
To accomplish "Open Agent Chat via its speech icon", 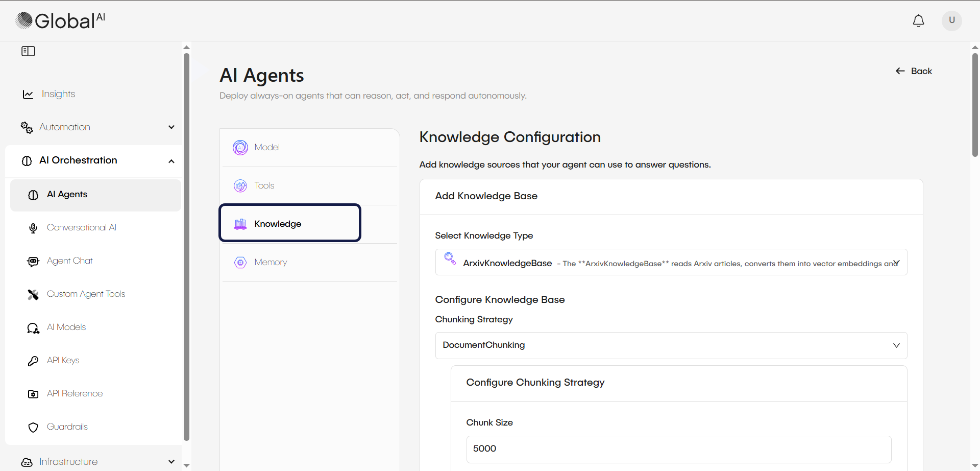I will 33,261.
